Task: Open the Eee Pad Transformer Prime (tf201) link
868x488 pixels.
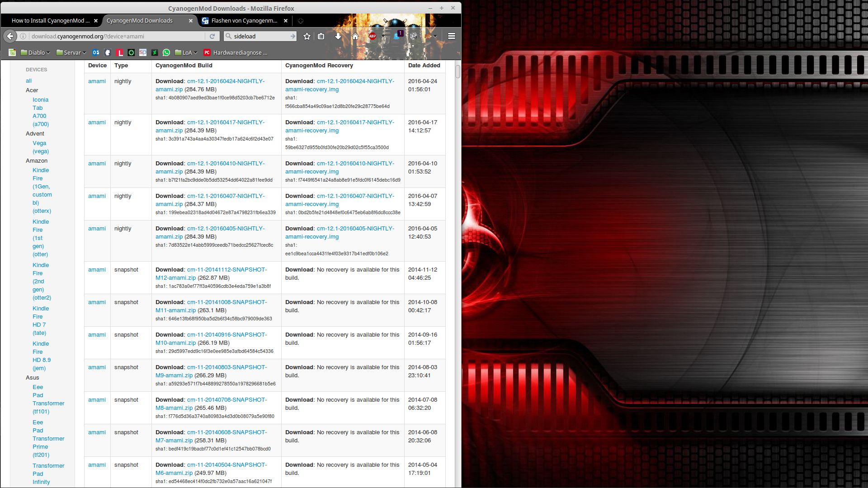Action: click(x=48, y=439)
